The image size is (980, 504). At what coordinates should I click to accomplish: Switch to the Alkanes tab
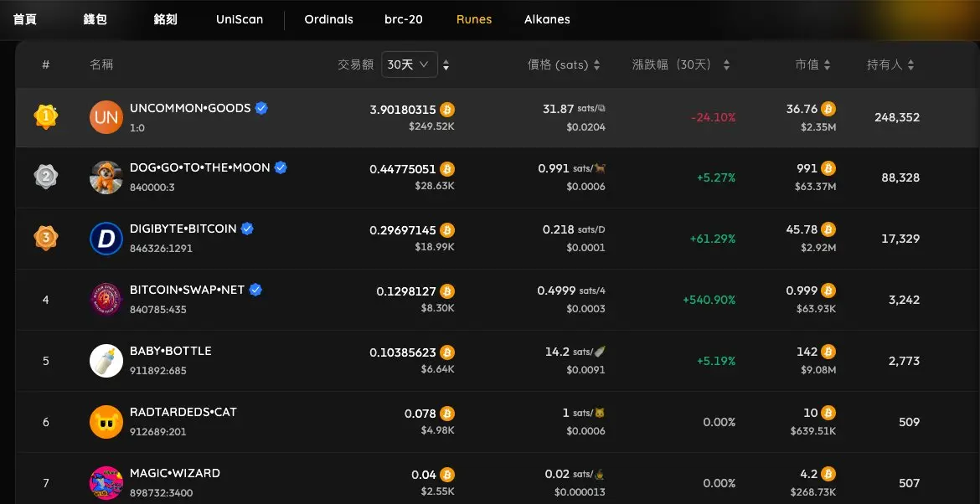tap(547, 19)
